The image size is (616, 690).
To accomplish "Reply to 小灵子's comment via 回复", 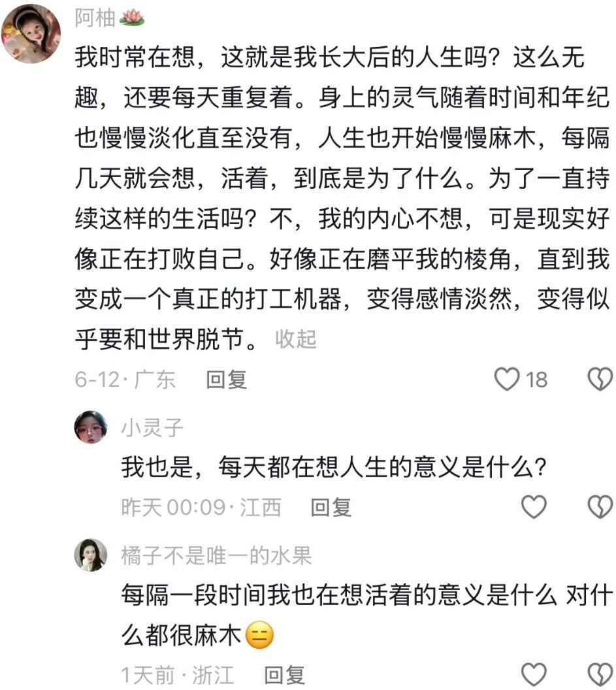I will [331, 508].
